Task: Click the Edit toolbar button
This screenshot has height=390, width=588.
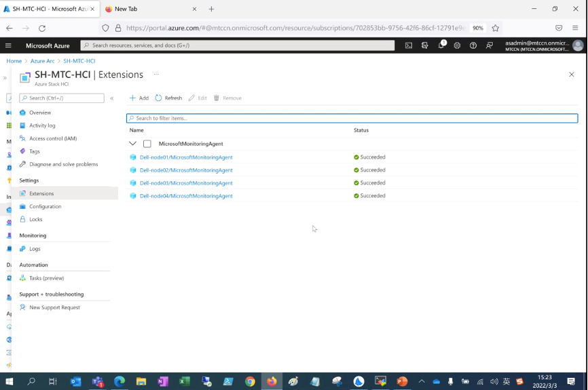Action: [x=198, y=98]
